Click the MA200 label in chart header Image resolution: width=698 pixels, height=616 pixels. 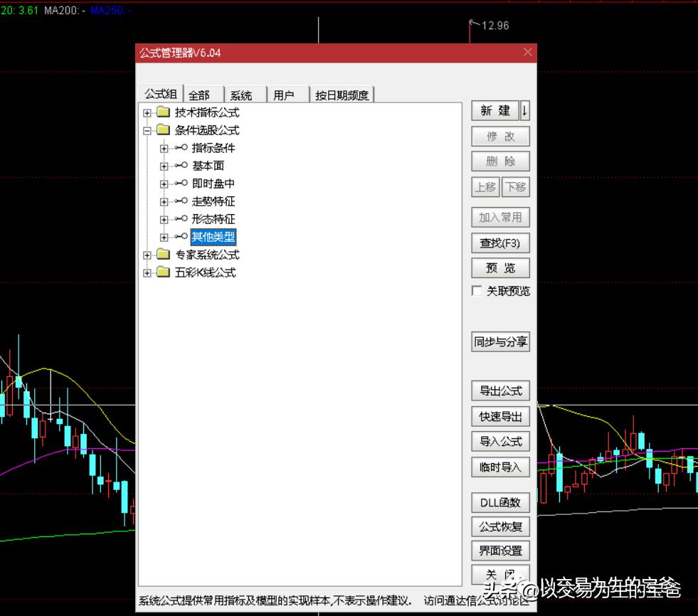(65, 10)
